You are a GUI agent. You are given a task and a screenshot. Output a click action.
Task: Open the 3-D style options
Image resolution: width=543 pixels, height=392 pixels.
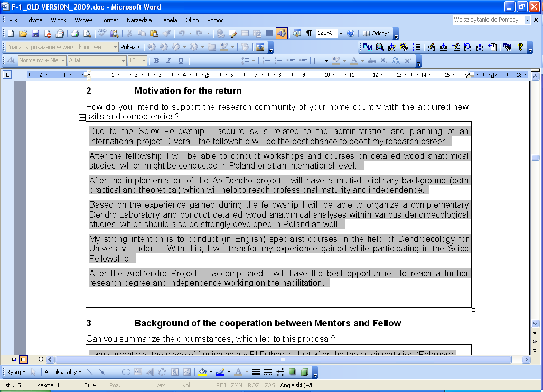tap(305, 372)
